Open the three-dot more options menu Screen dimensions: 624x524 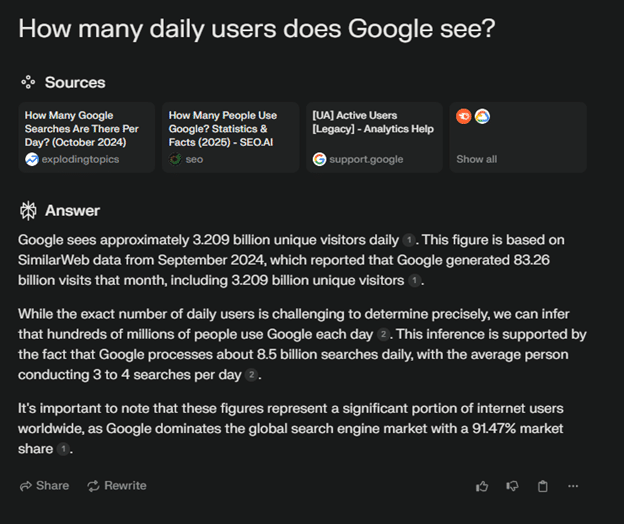tap(573, 486)
